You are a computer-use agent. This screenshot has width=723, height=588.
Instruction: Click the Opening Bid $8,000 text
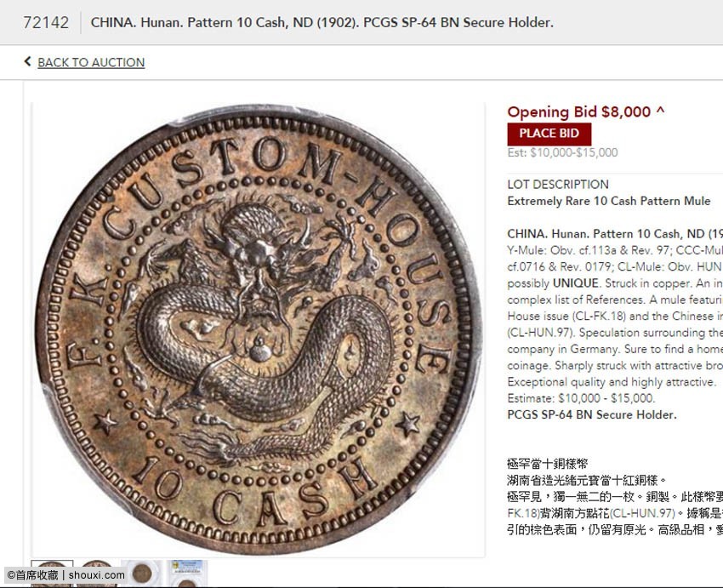click(579, 111)
